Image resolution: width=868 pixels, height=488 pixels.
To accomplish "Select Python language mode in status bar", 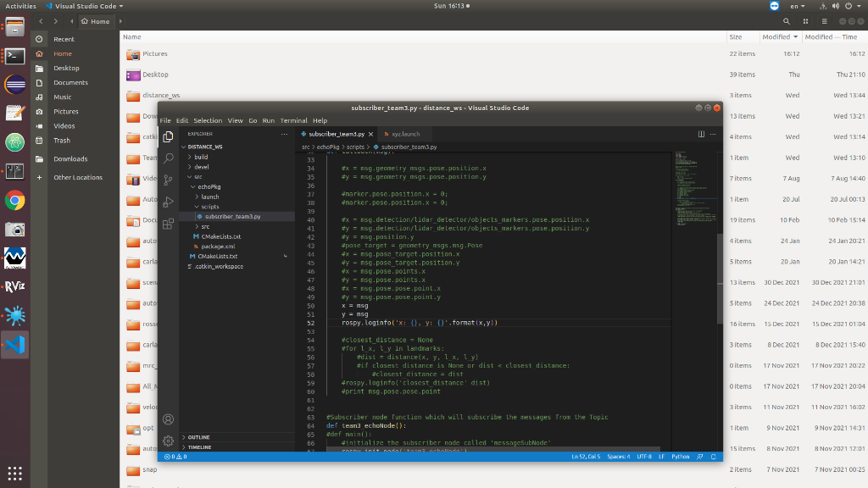I will tap(681, 457).
